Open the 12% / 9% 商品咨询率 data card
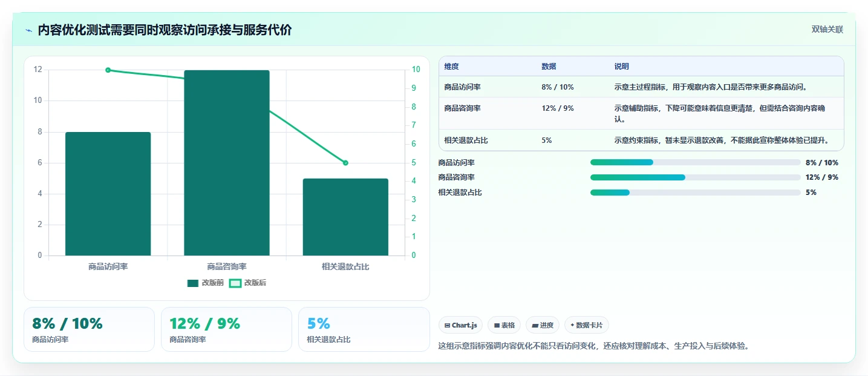The width and height of the screenshot is (868, 376). 226,329
